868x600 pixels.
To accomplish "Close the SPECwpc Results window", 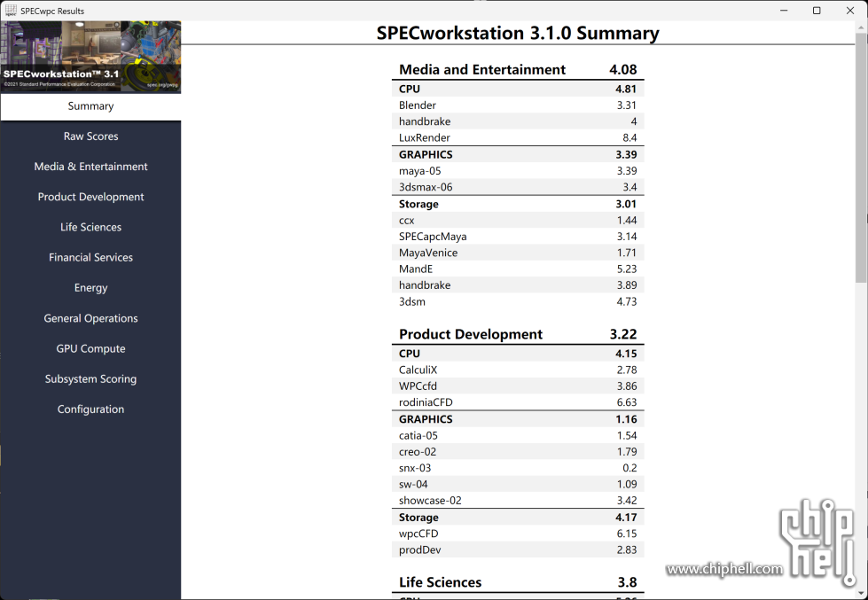I will pyautogui.click(x=848, y=11).
